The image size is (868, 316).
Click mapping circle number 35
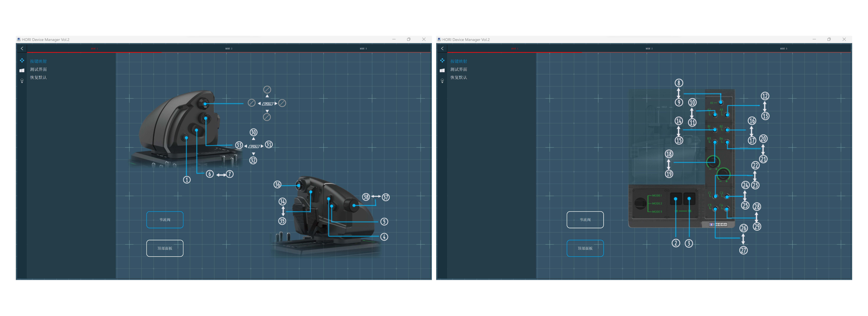(x=282, y=221)
